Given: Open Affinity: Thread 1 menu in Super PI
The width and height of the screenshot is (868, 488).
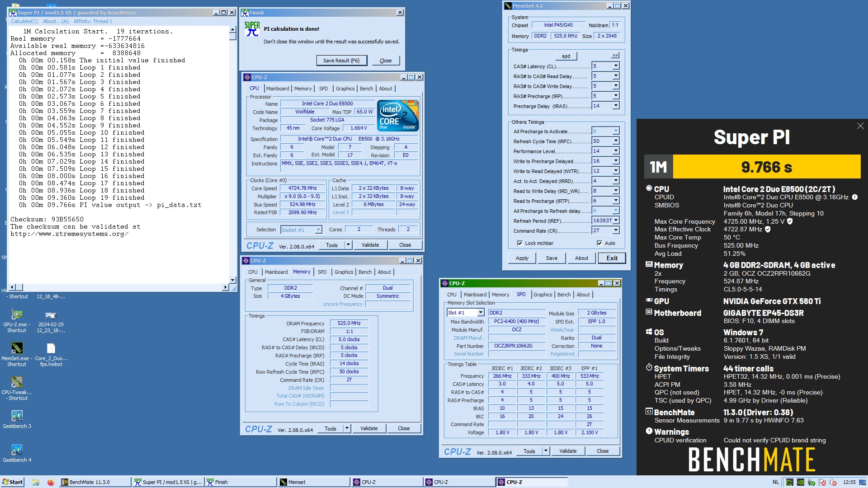Looking at the screenshot, I should tap(93, 21).
